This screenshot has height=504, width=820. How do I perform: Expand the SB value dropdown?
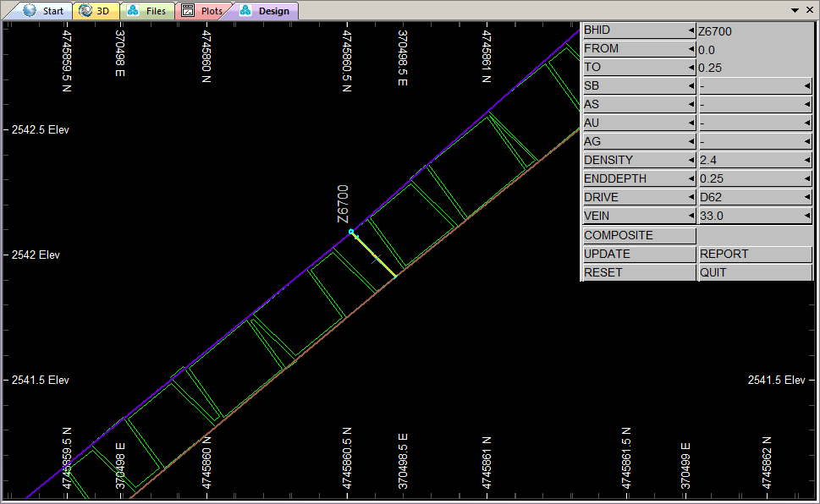[806, 86]
